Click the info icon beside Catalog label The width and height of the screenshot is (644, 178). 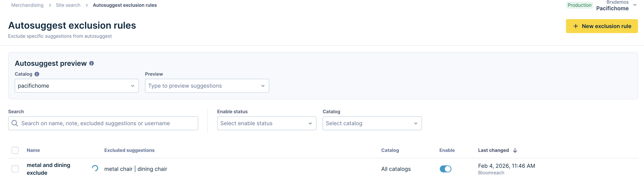37,74
